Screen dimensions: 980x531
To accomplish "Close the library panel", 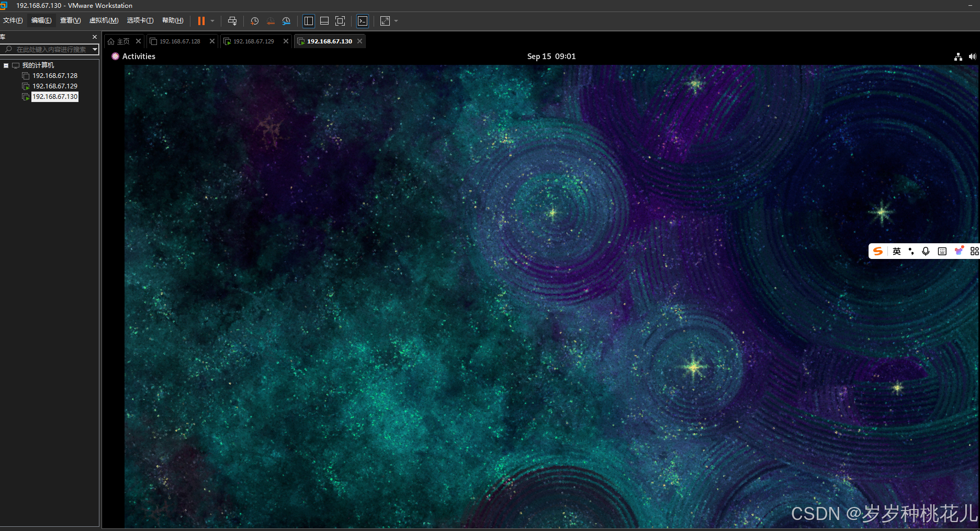I will 95,37.
